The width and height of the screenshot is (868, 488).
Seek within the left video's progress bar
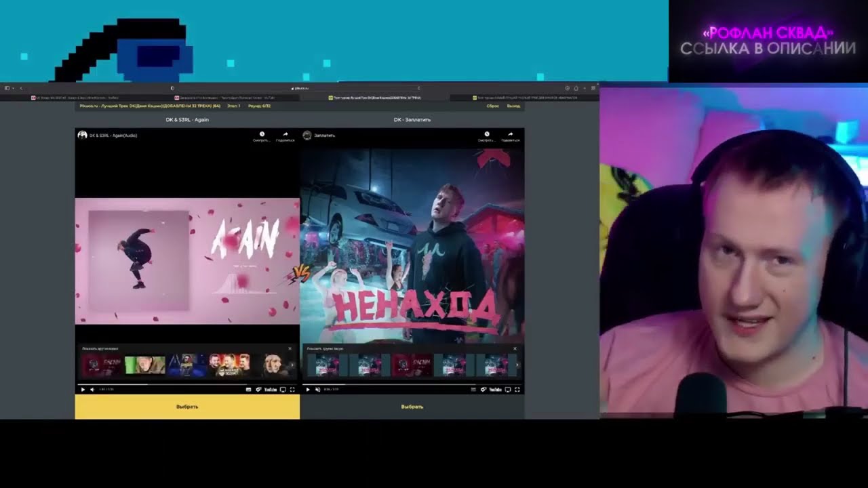187,384
